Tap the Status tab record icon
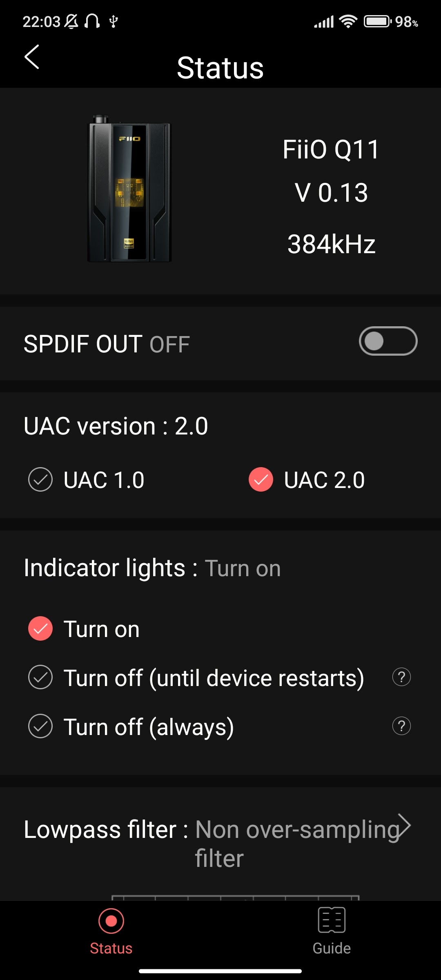 (111, 921)
